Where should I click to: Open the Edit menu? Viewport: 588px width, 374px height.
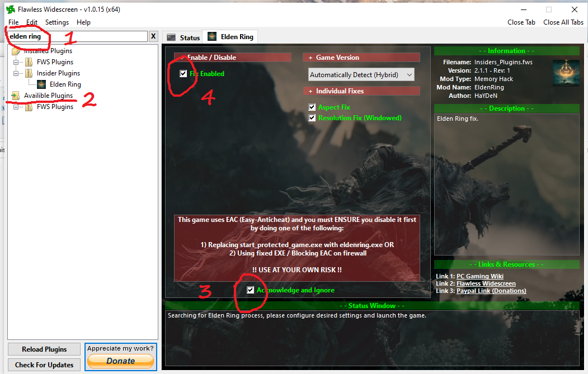click(32, 22)
